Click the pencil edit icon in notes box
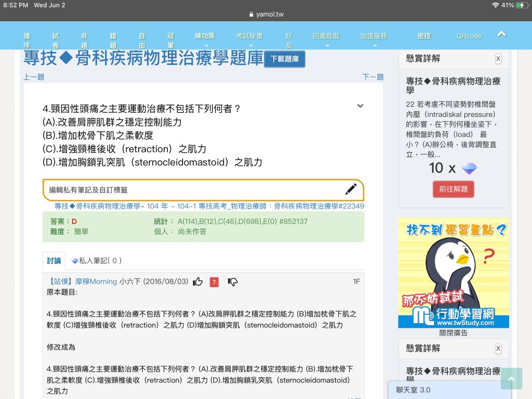Screen dimensions: 532x399 [351, 190]
